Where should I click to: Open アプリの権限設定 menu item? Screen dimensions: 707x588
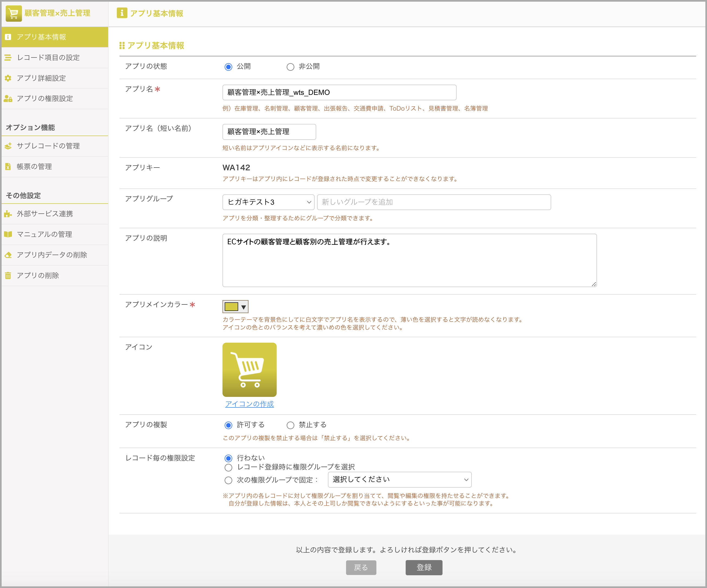(x=55, y=99)
